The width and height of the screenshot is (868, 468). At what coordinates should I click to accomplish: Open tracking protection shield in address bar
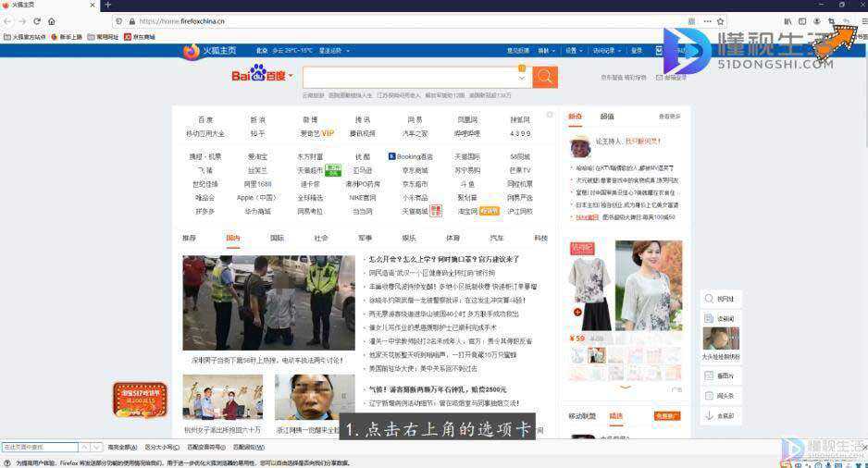(118, 21)
